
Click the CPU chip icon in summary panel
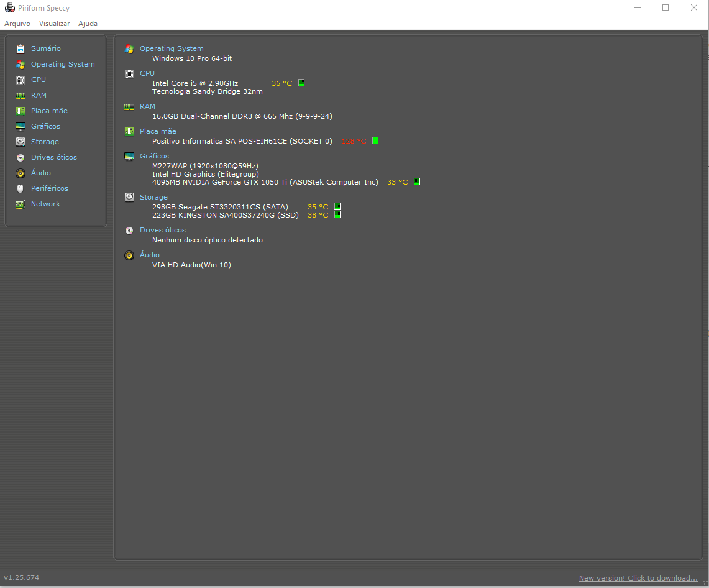tap(129, 74)
